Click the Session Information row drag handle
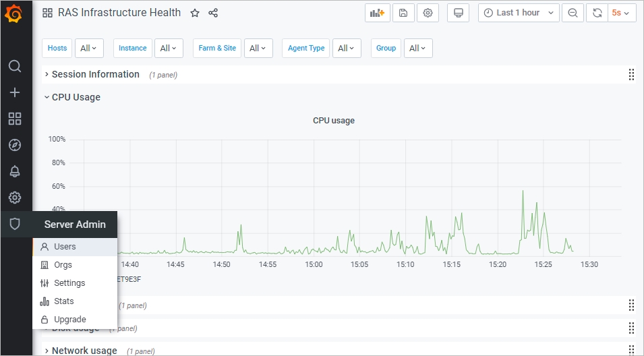This screenshot has height=356, width=644. coord(632,74)
